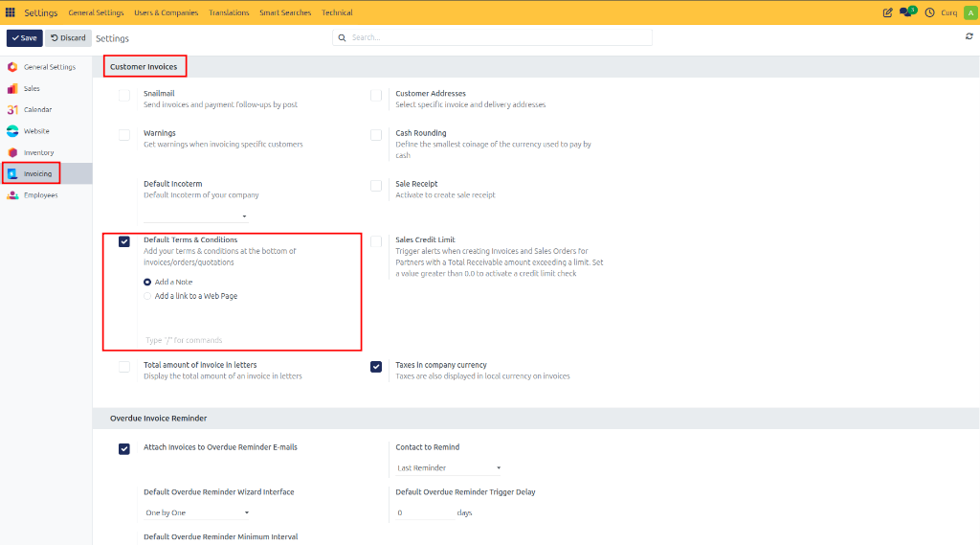
Task: Open the chat messages icon
Action: click(x=907, y=11)
